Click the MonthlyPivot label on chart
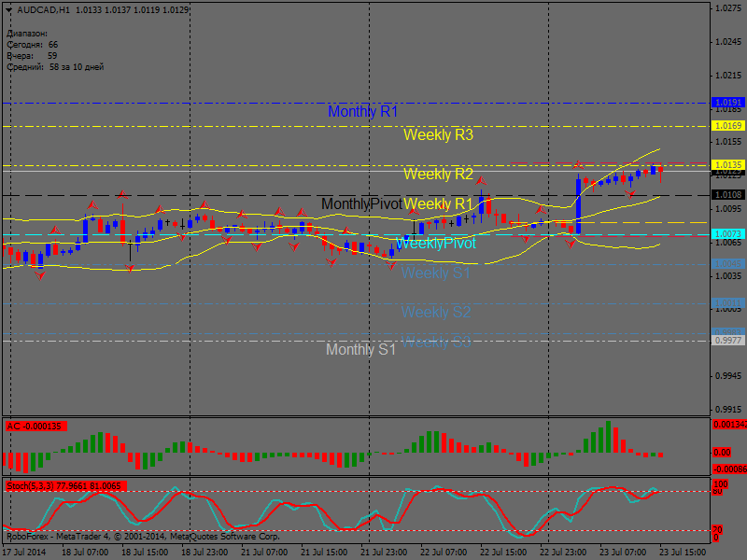 361,203
